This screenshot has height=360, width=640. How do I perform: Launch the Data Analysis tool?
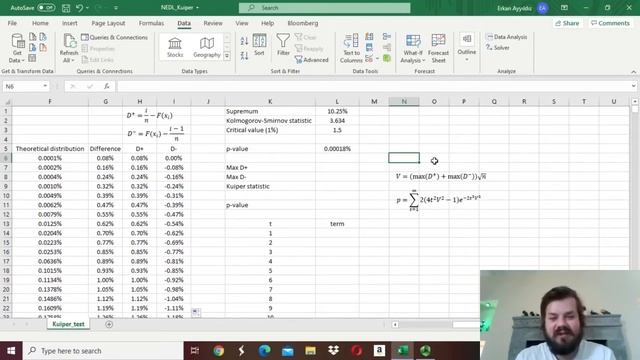click(x=507, y=37)
